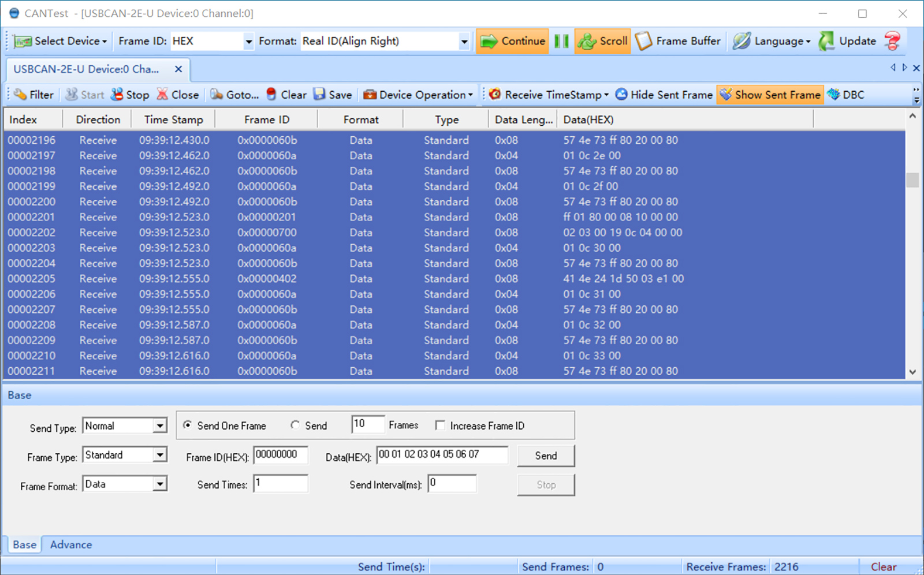
Task: Open the DBC tool
Action: (x=834, y=95)
